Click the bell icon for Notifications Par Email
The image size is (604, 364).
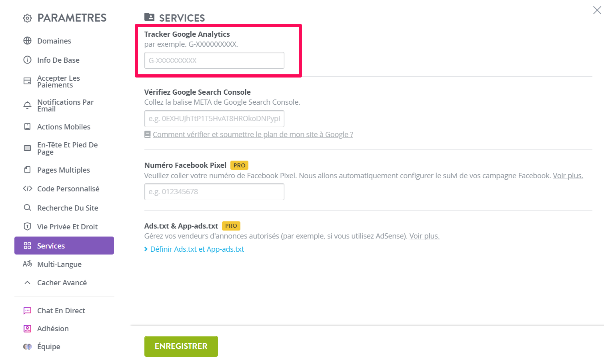pos(27,105)
